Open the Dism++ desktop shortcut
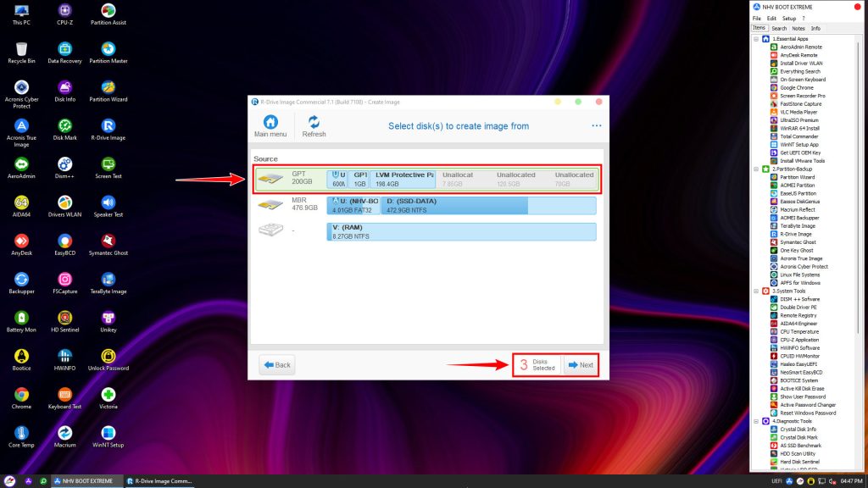 click(64, 168)
